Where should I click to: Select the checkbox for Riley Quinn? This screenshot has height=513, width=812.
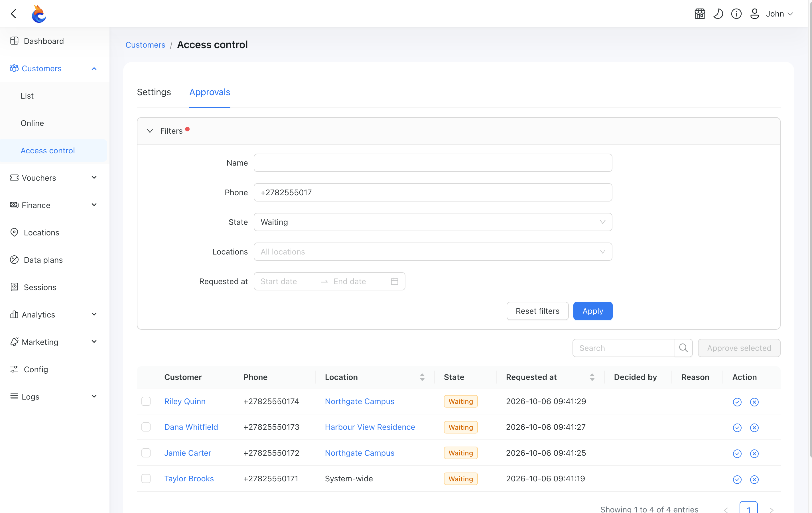pos(146,402)
